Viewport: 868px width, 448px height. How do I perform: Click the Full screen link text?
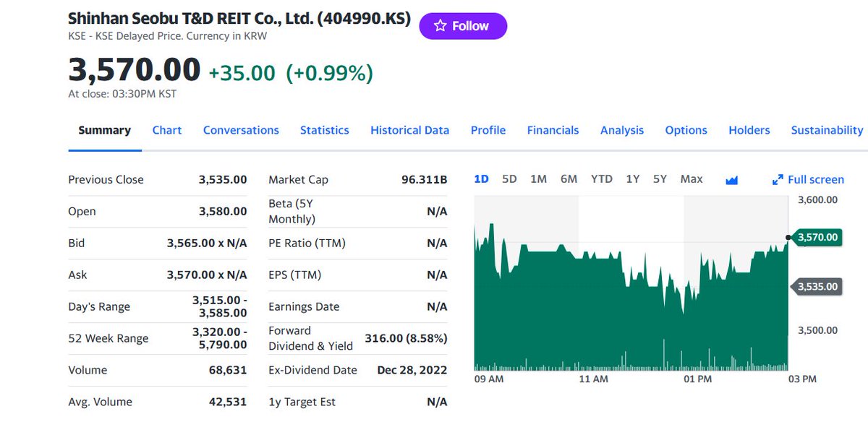[816, 180]
